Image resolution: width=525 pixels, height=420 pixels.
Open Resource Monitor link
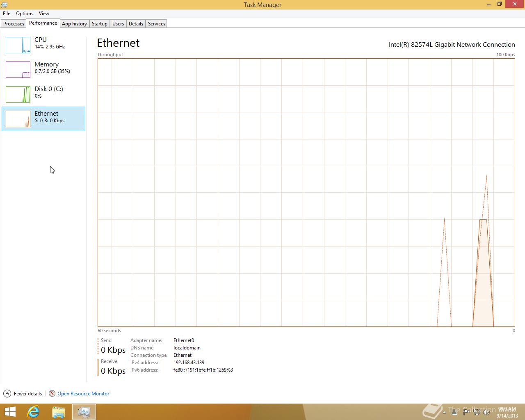click(83, 394)
